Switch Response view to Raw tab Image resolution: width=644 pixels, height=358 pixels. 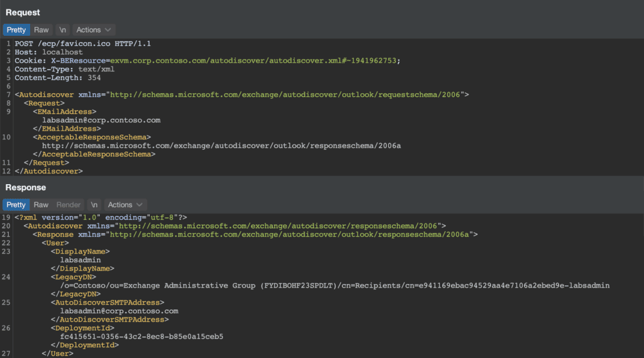click(41, 205)
